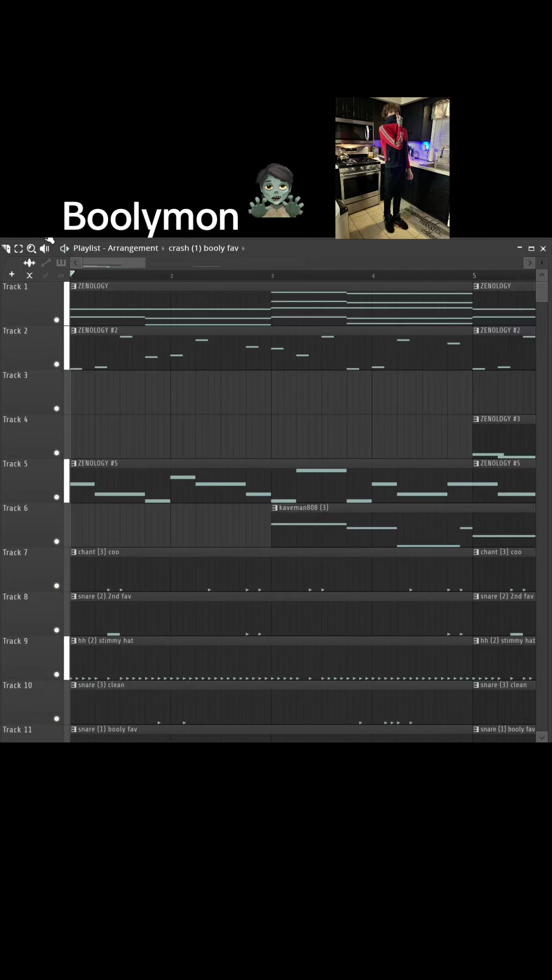
Task: Click the X icon next to plus
Action: point(29,275)
